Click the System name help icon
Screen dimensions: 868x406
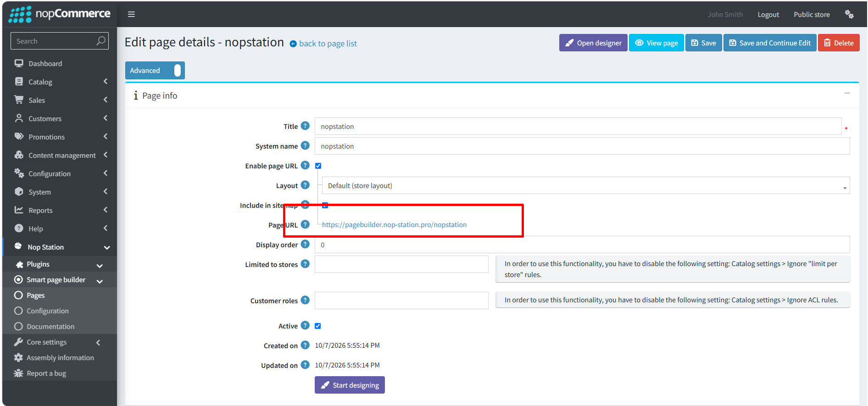coord(305,145)
